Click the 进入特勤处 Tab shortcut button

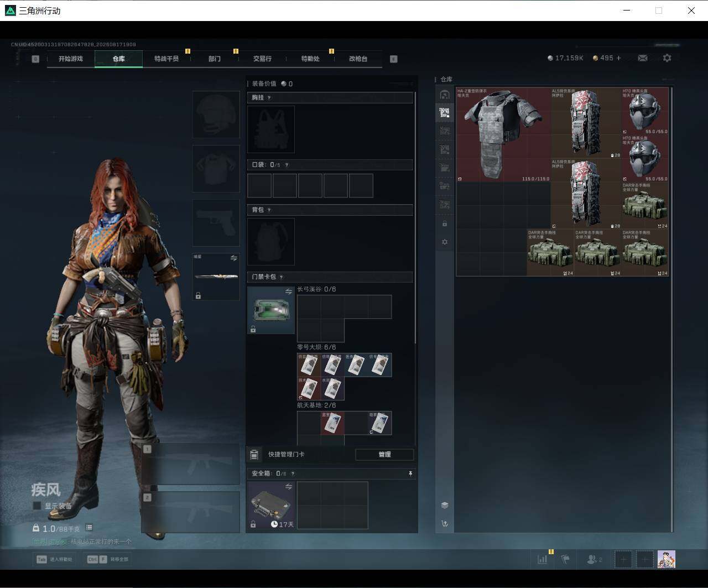[55, 559]
